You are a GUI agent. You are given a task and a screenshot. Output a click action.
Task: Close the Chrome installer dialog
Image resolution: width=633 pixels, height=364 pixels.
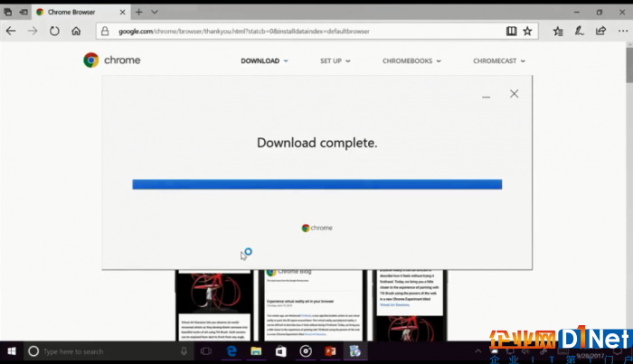coord(514,94)
